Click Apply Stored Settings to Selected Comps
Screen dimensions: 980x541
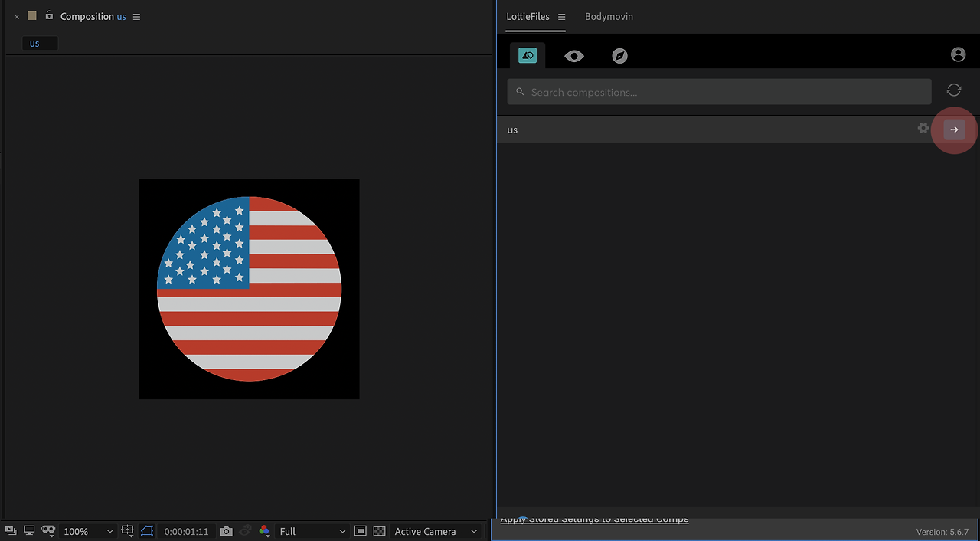(x=594, y=519)
